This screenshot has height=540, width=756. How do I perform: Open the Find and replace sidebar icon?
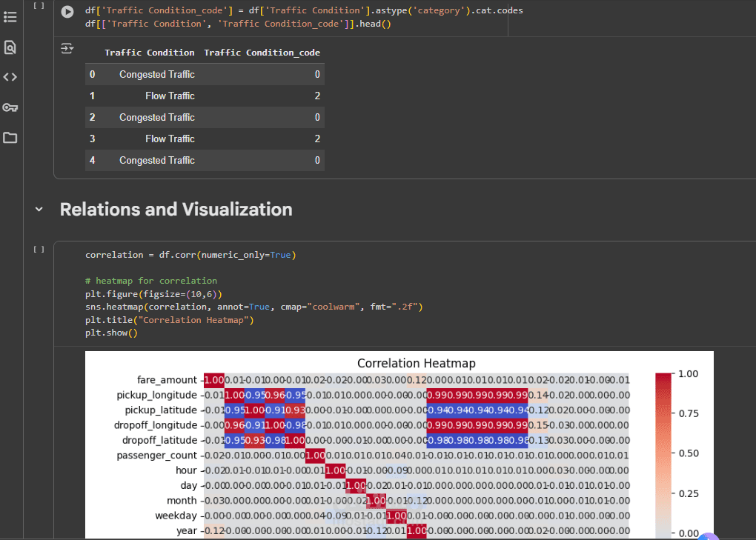10,47
